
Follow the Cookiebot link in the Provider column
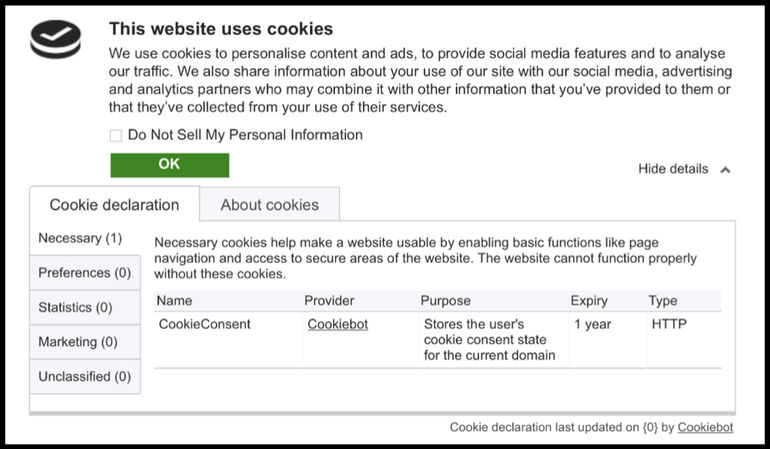point(338,325)
